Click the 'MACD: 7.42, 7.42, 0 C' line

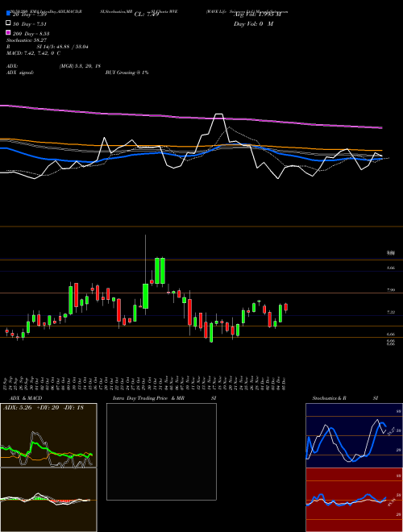tap(34, 53)
